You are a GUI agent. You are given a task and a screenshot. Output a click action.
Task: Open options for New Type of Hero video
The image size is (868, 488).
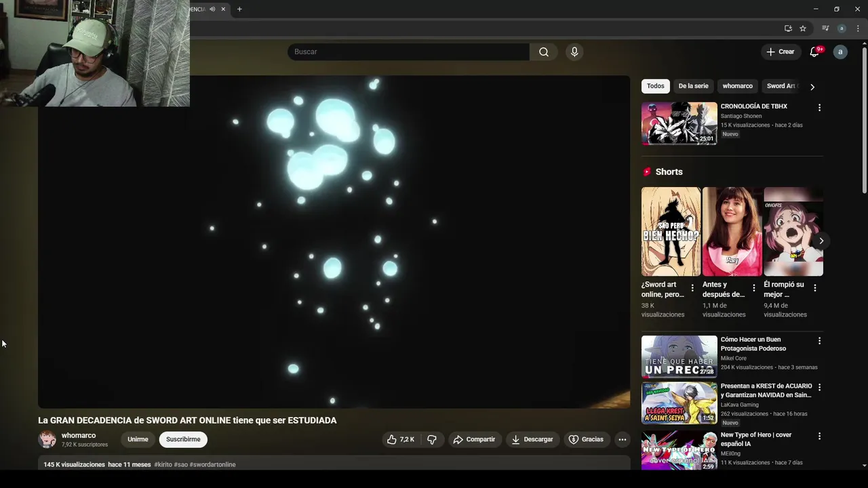819,436
